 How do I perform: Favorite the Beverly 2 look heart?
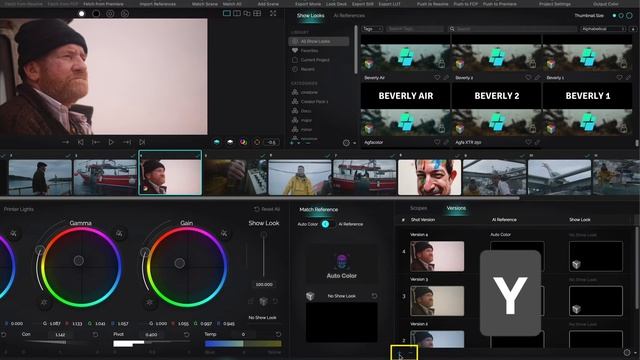click(528, 78)
